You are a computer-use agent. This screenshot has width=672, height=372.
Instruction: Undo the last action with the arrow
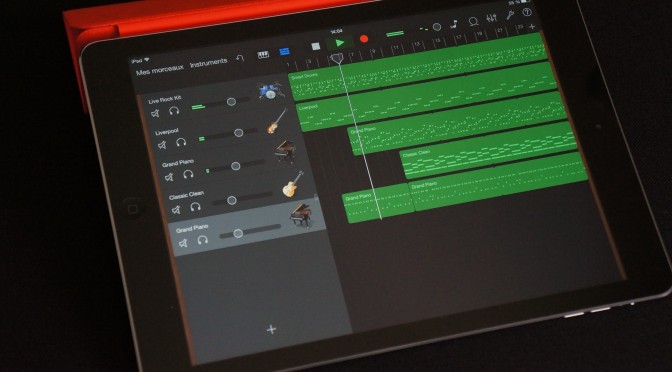240,57
